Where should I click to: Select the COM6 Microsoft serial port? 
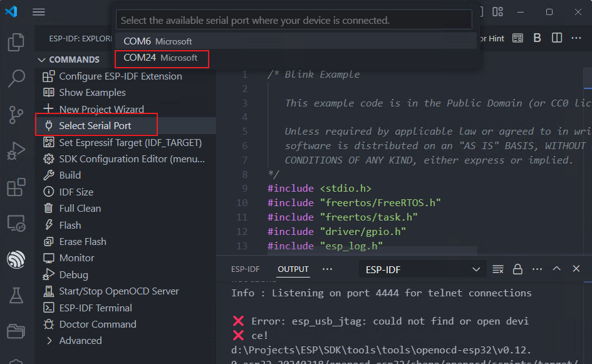pyautogui.click(x=296, y=41)
